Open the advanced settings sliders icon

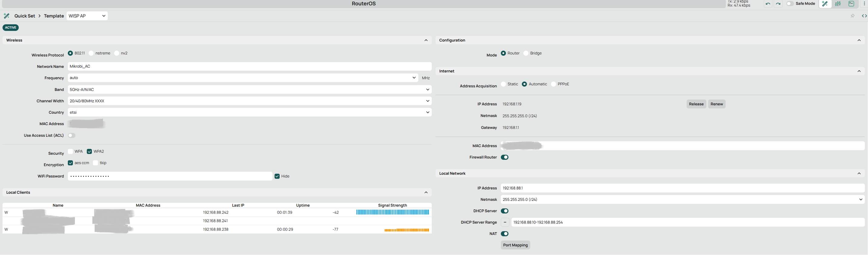pos(838,4)
